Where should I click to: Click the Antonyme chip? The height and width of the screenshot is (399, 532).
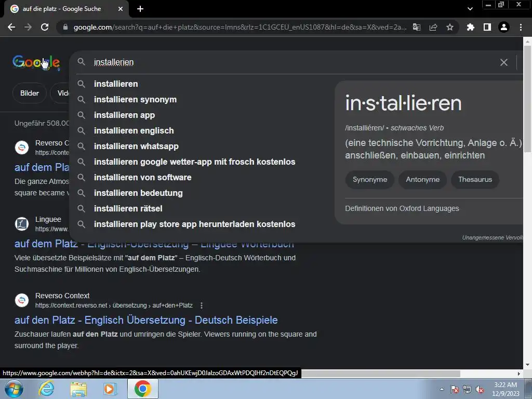[422, 179]
